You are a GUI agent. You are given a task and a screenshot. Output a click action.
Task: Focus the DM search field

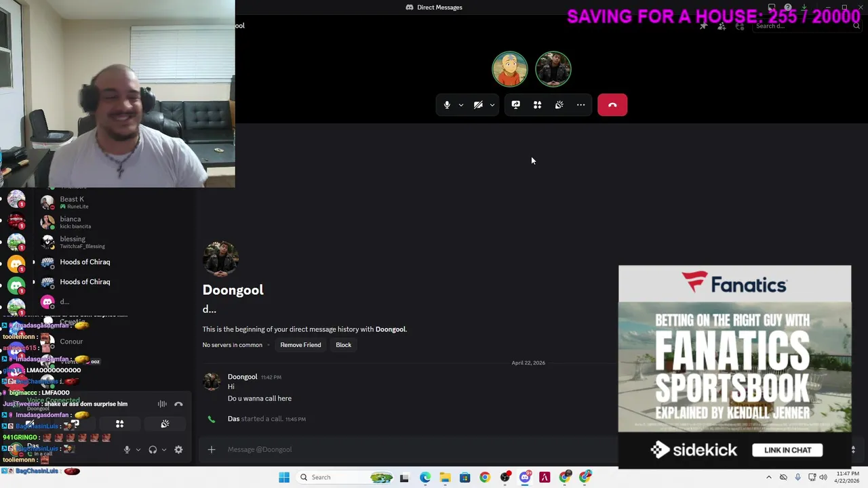(x=806, y=26)
